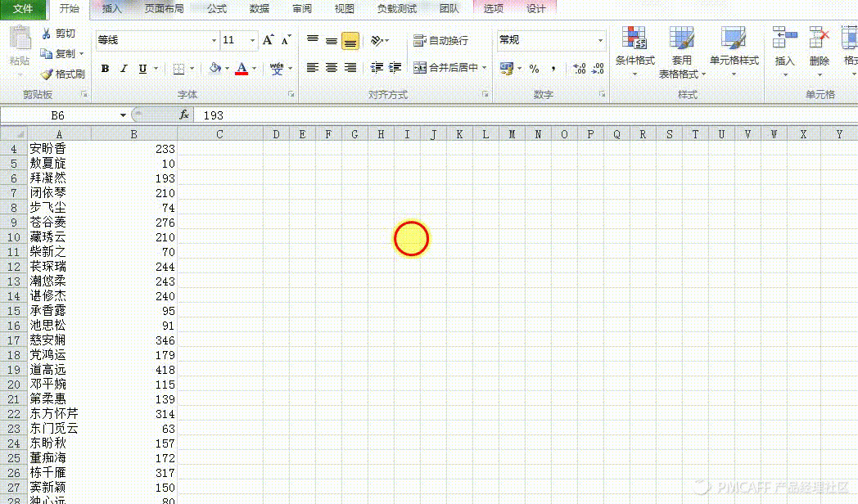The image size is (858, 504).
Task: Open the Formulas (公式) tab
Action: [216, 9]
